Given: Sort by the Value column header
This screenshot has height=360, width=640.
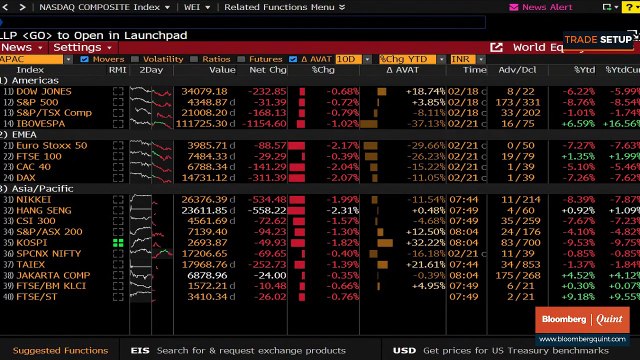Looking at the screenshot, I should pyautogui.click(x=222, y=70).
